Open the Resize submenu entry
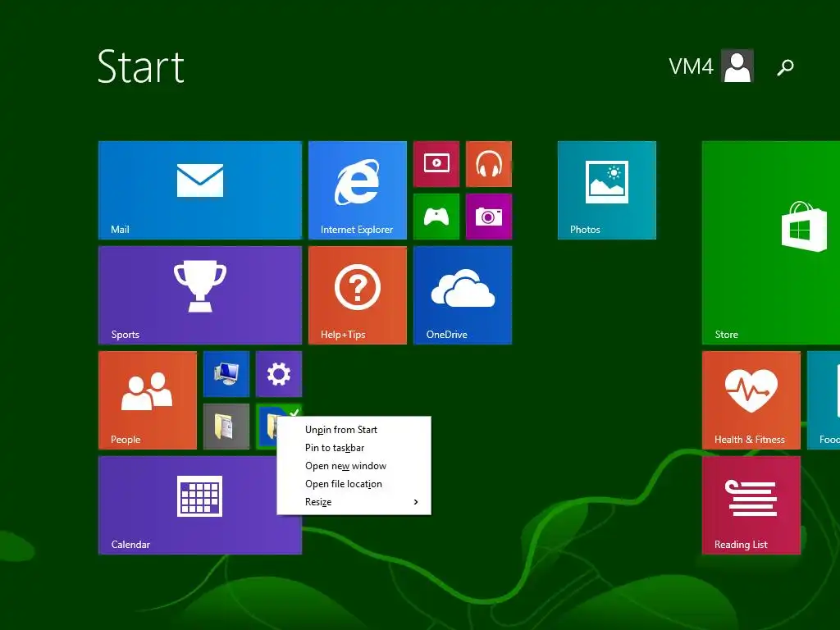The width and height of the screenshot is (840, 630). point(354,502)
